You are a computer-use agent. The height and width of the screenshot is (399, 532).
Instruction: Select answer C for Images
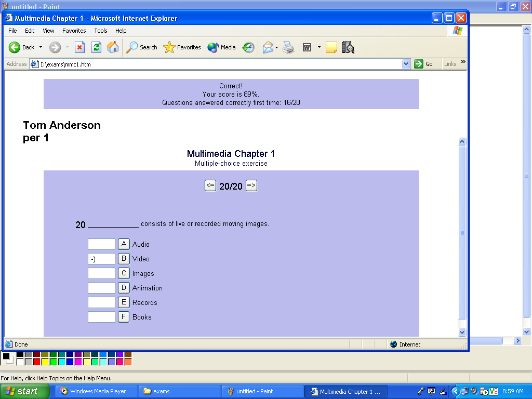click(x=124, y=273)
